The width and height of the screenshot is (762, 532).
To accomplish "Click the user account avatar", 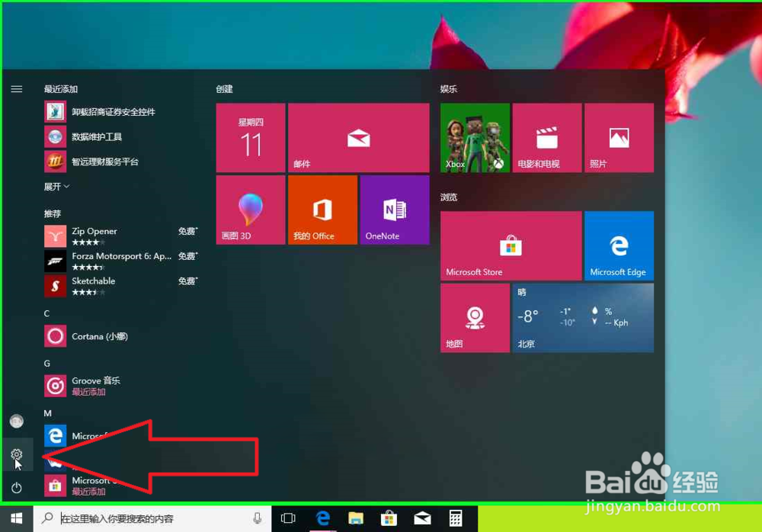I will click(16, 421).
